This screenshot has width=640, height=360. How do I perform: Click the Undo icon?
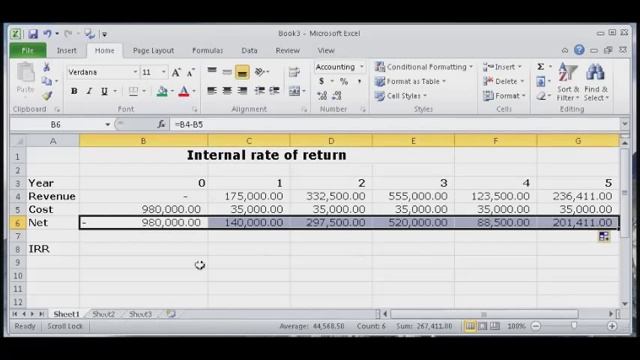(x=47, y=34)
